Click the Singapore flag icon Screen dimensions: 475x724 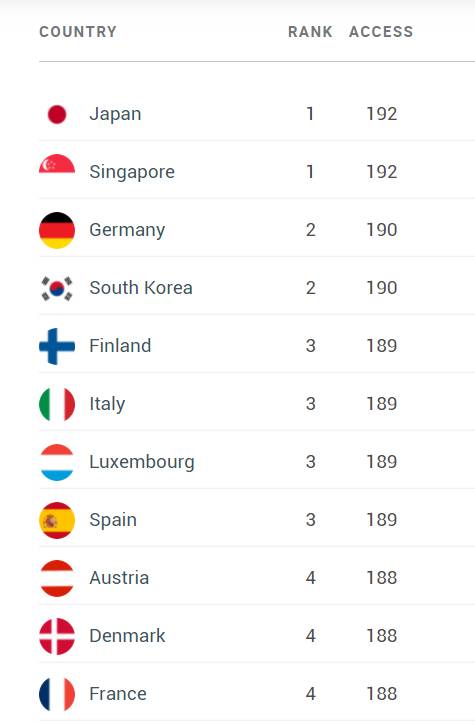click(57, 164)
